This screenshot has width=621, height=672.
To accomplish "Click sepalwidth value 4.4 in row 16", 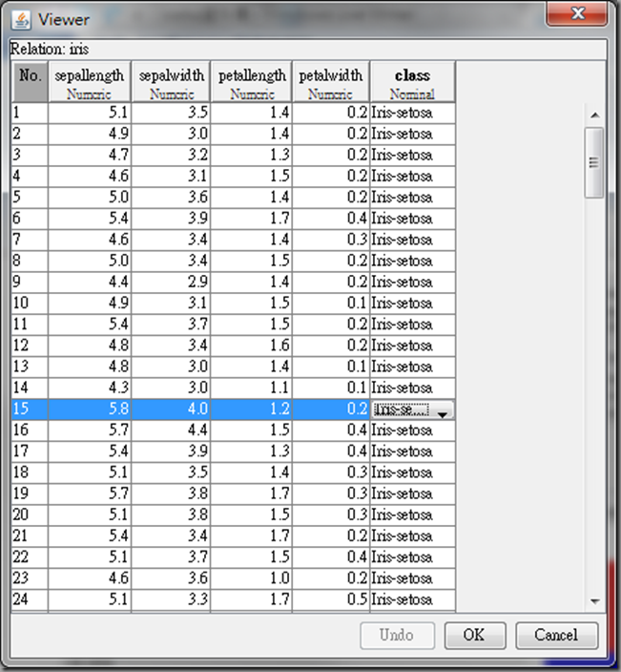I will point(171,430).
